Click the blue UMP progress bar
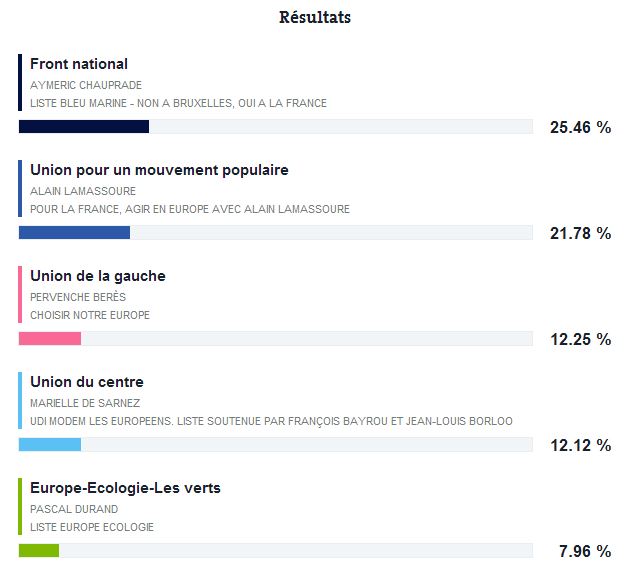 [75, 233]
